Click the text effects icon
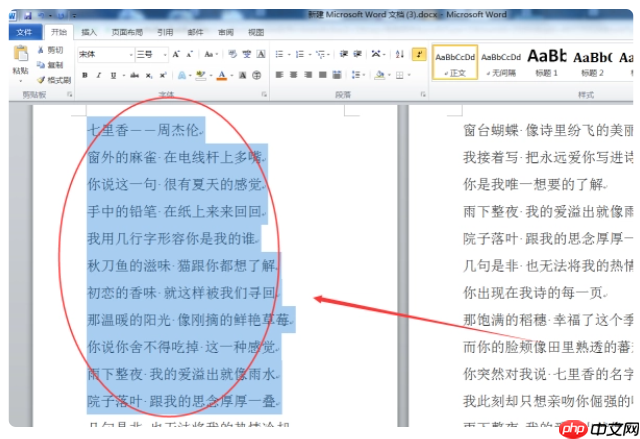 182,75
